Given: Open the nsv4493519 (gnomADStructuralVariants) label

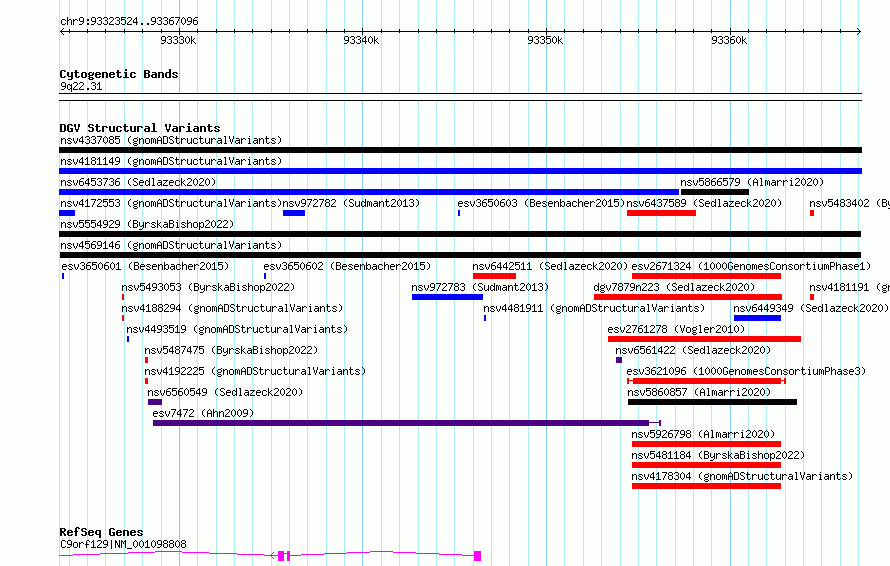Looking at the screenshot, I should coord(237,329).
